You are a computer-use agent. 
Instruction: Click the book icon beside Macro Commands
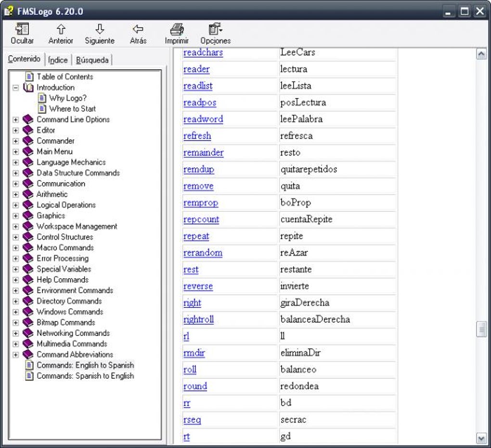(x=28, y=248)
